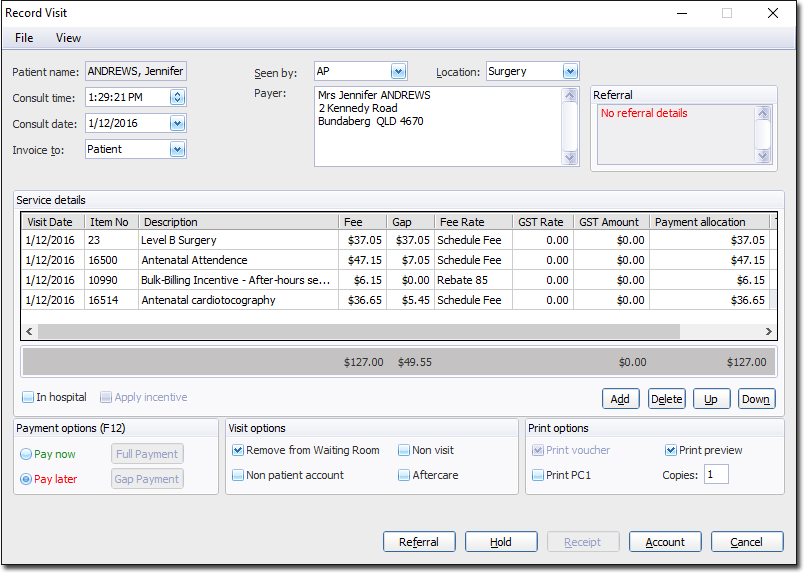Enable the Non visit checkbox
Image resolution: width=804 pixels, height=573 pixels.
[404, 451]
